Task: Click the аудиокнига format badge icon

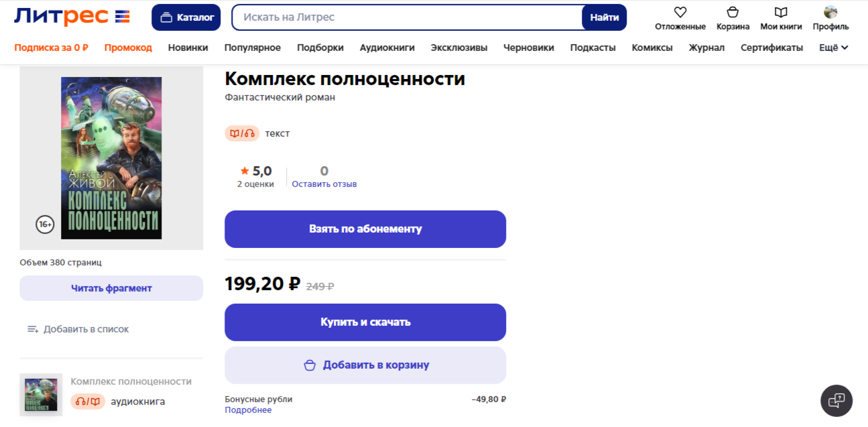Action: (x=88, y=402)
